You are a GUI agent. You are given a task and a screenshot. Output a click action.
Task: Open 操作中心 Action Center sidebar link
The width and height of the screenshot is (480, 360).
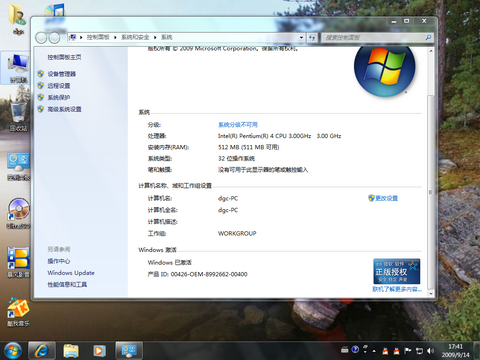[x=59, y=261]
